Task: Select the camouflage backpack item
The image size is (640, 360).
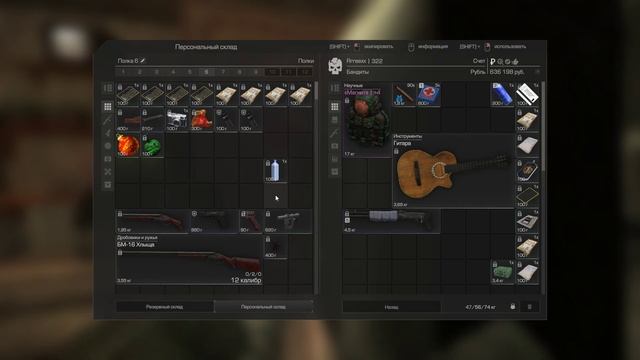Action: 367,120
